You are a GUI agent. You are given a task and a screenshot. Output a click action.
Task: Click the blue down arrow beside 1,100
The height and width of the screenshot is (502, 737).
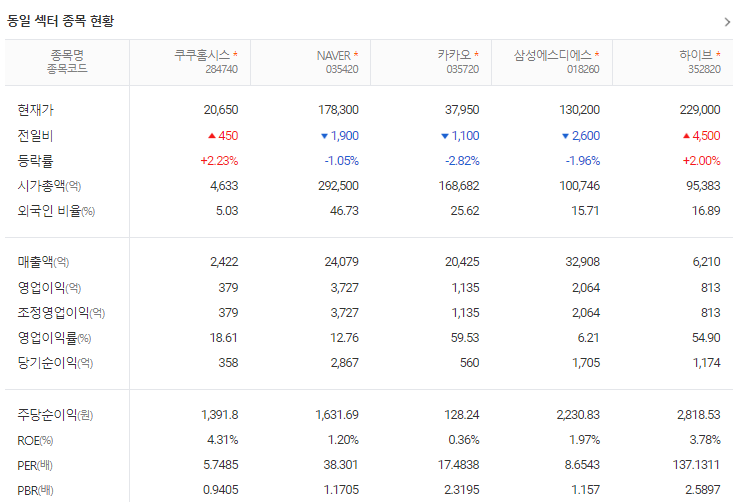tap(445, 136)
